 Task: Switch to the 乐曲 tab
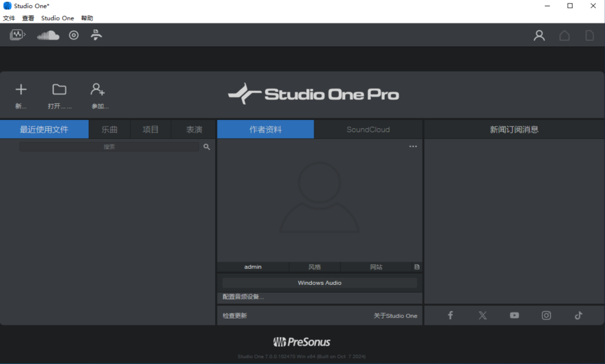pos(109,129)
